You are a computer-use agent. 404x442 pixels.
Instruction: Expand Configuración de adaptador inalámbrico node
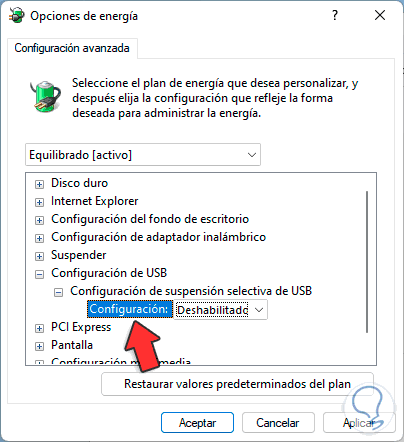[39, 238]
